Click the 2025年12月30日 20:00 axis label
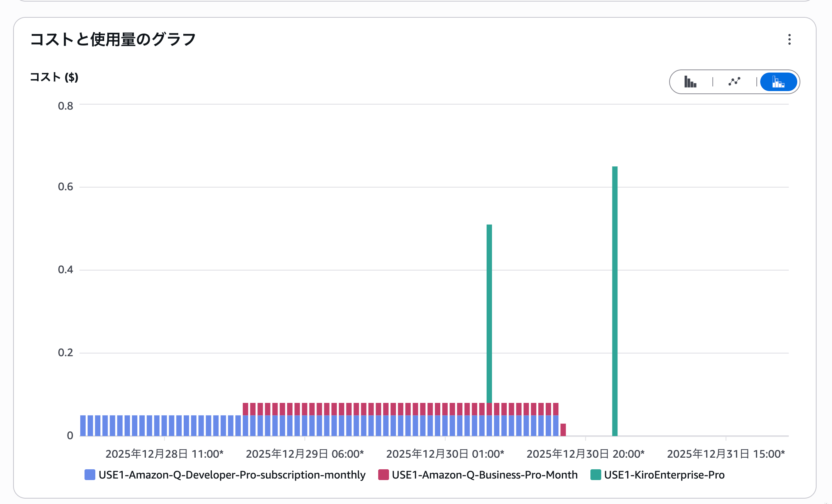Viewport: 832px width, 504px height. tap(585, 454)
